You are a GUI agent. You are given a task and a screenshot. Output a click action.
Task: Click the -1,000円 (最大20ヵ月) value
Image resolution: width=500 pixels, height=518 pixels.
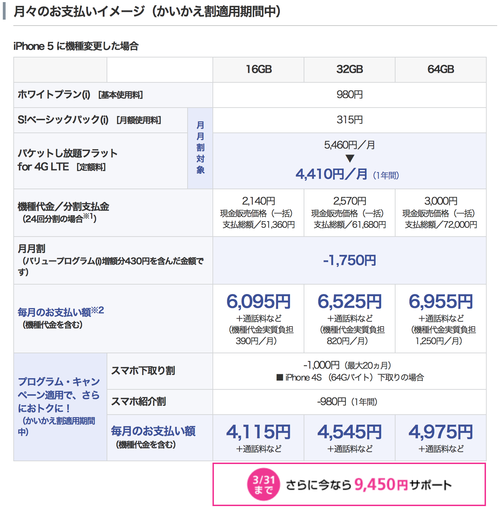point(347,365)
